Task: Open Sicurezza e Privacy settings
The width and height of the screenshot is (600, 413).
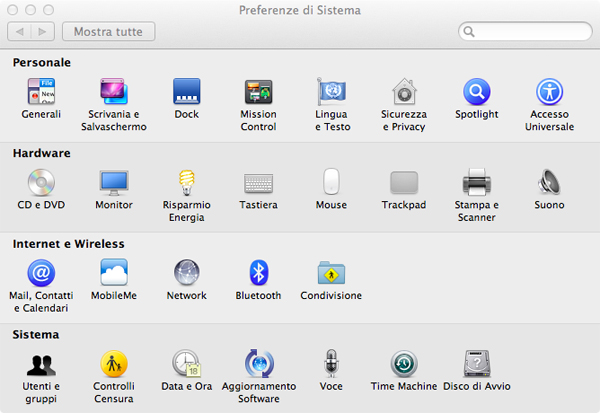Action: click(x=404, y=93)
